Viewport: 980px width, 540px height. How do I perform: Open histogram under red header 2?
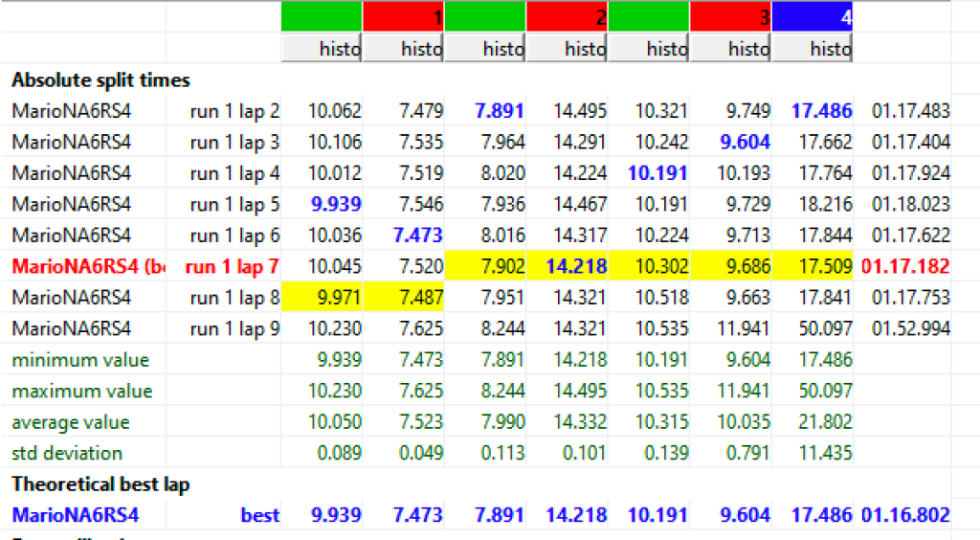(x=567, y=49)
